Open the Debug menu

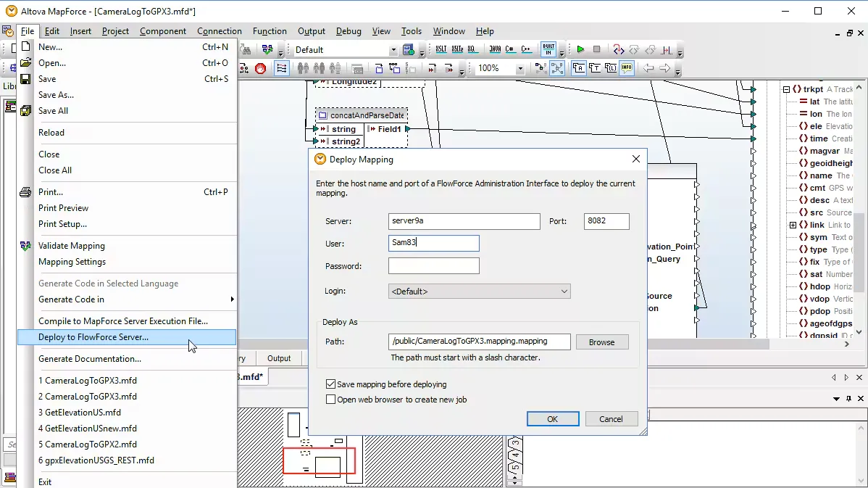coord(349,31)
